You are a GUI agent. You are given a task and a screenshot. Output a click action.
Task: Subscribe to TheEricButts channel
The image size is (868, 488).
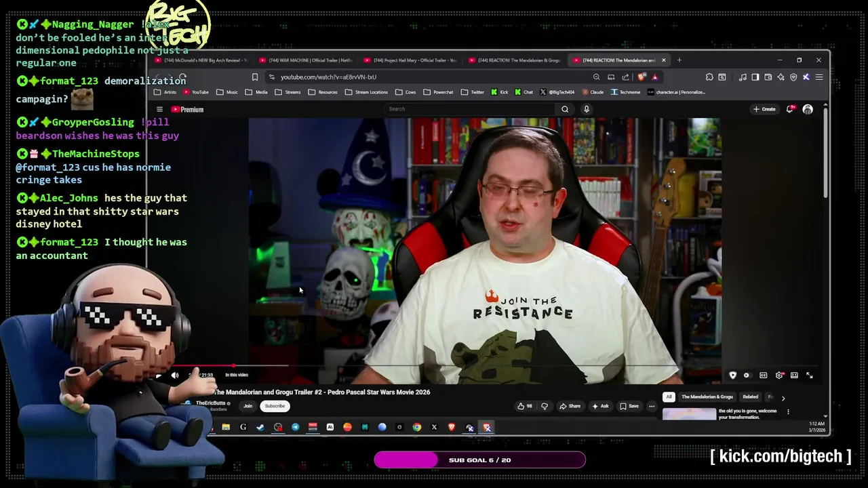coord(275,406)
